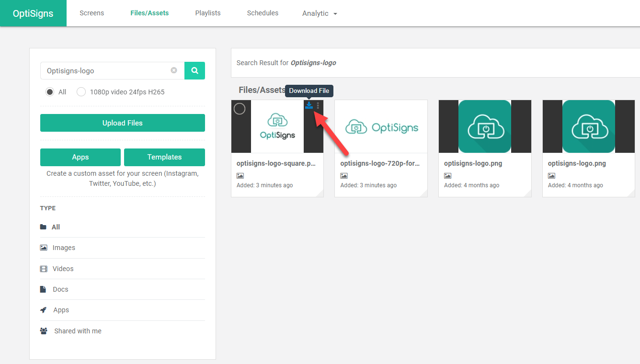Open the optisigns-logo-720p thumbnail

pyautogui.click(x=381, y=127)
